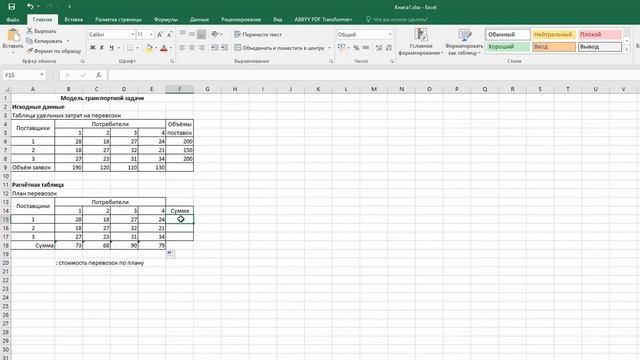The height and width of the screenshot is (360, 640).
Task: Click Формат по образцу (Format Painter)
Action: coord(53,51)
